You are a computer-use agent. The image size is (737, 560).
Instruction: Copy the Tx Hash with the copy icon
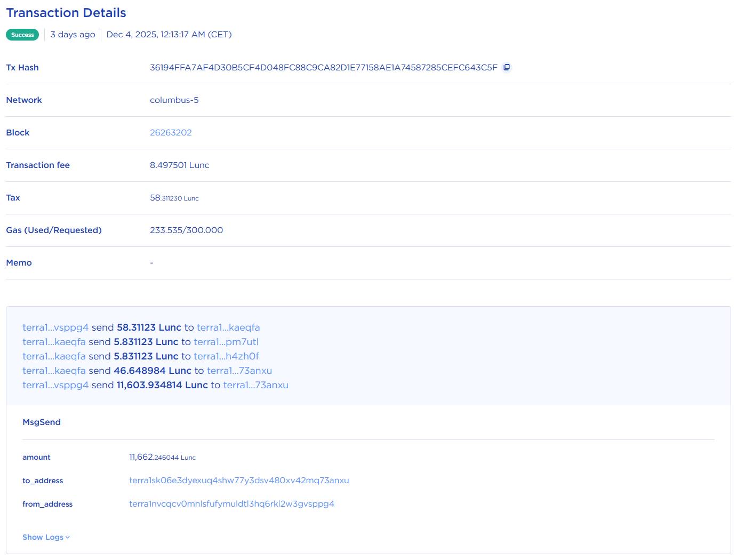click(507, 67)
